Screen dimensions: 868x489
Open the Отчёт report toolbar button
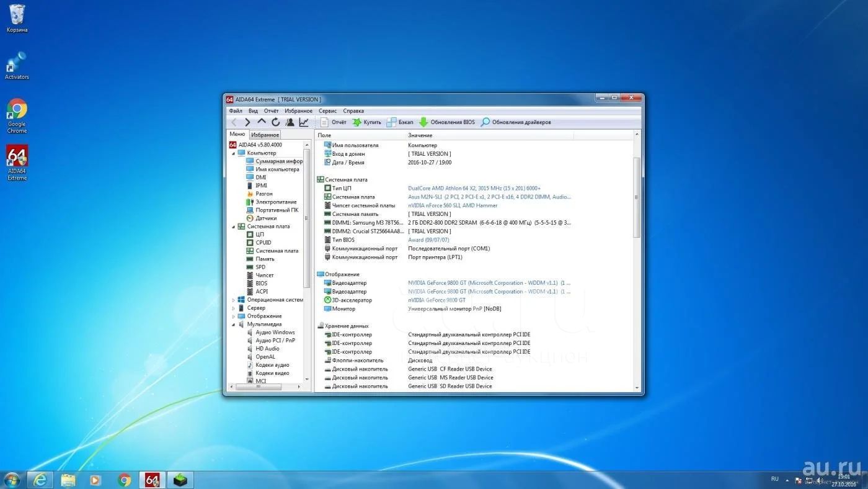[334, 122]
